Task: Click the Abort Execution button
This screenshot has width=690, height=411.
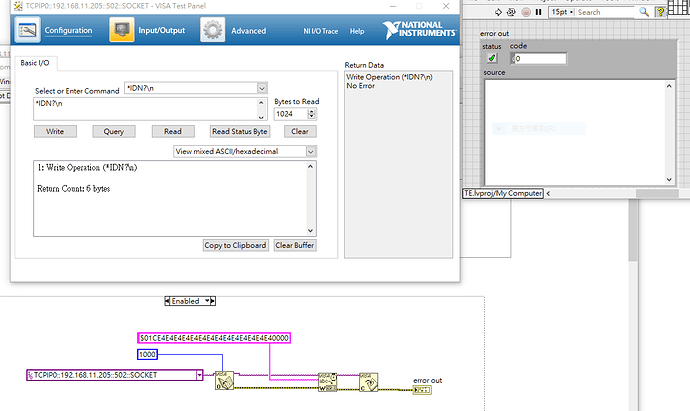Action: tap(526, 12)
